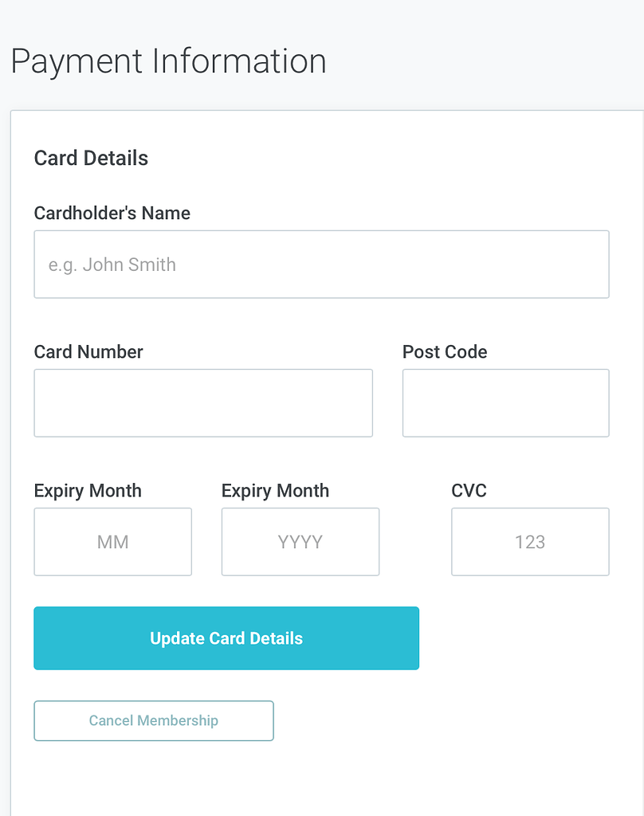Click the first Expiry Month label

87,491
